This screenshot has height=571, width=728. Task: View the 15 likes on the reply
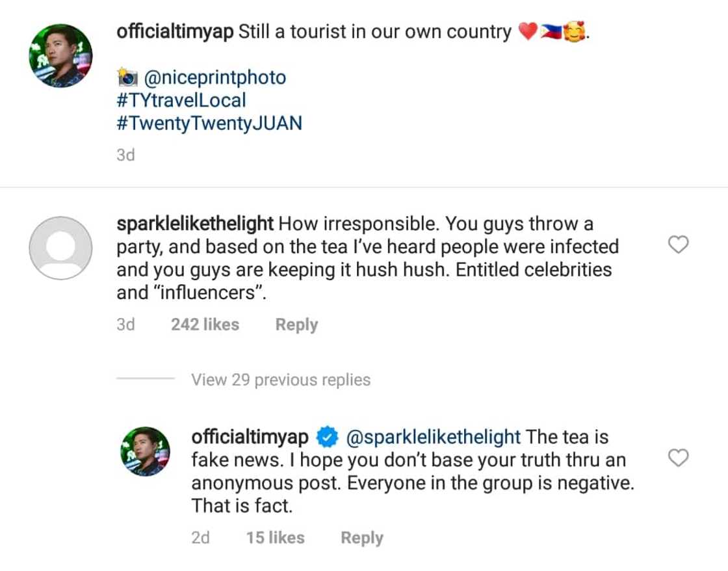click(x=275, y=538)
